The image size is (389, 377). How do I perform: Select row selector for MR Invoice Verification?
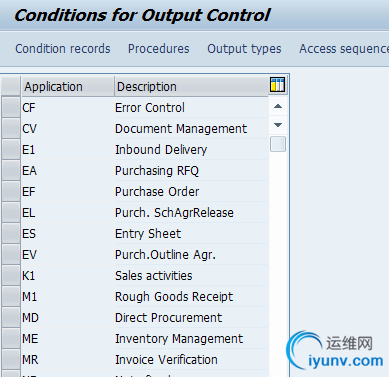coord(11,359)
